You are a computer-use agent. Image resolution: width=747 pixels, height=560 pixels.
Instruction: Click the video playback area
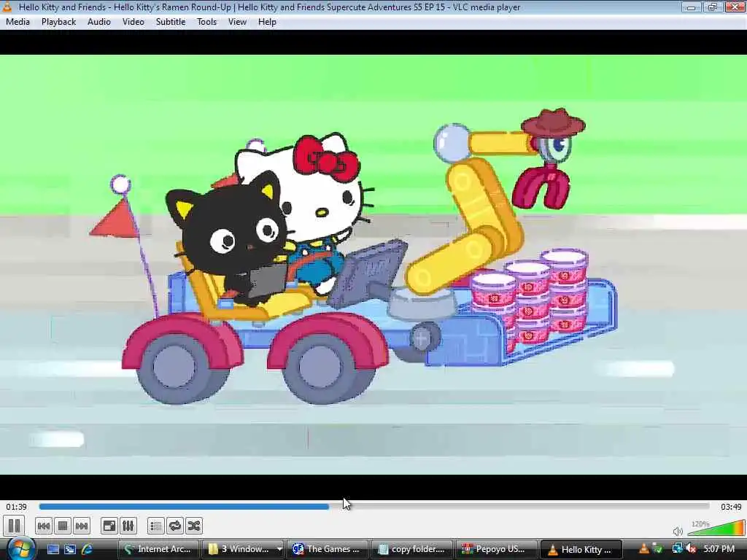pos(373,264)
